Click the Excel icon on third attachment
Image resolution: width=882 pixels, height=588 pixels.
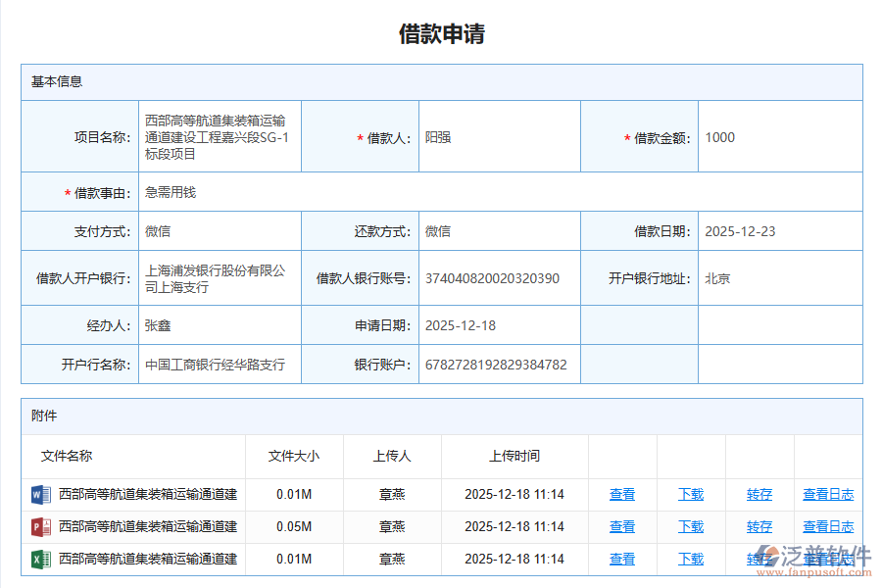coord(40,560)
